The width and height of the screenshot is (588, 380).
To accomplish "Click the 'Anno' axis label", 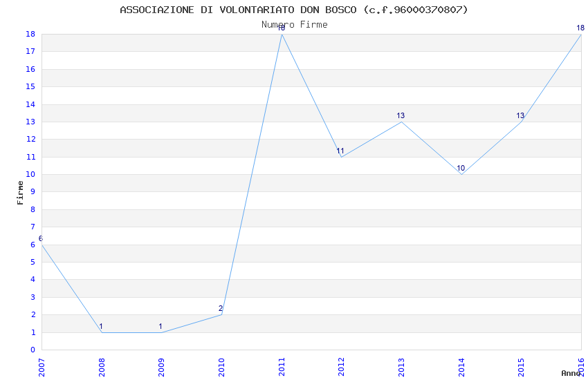I will (x=571, y=373).
